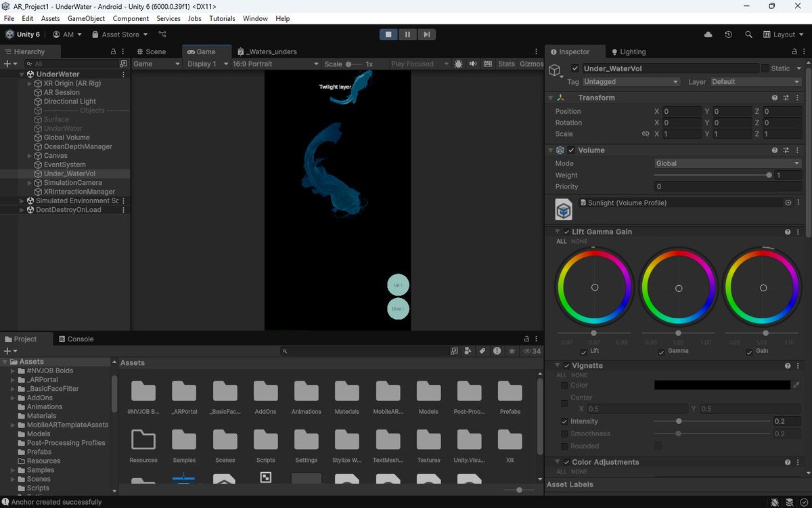This screenshot has width=812, height=508.
Task: Toggle the frame debugger bug icon in the Game view
Action: pyautogui.click(x=459, y=64)
